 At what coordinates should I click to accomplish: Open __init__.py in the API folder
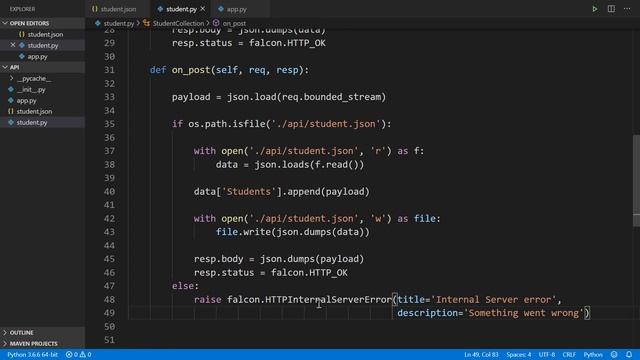[31, 89]
